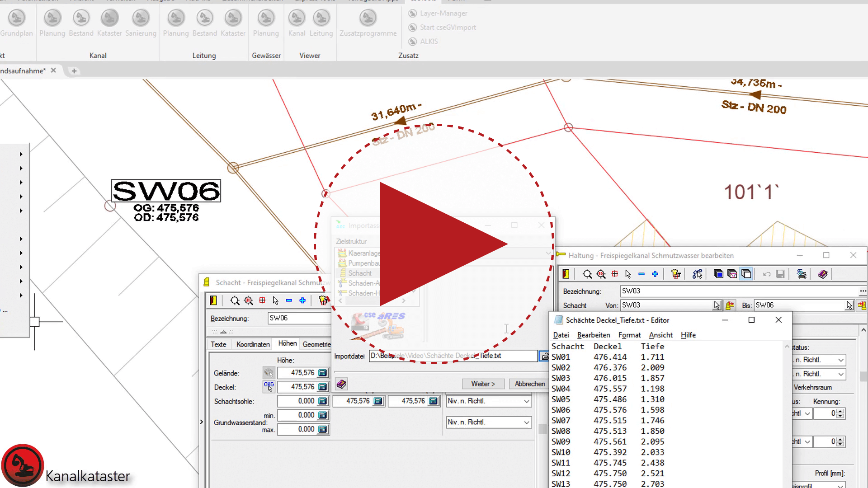Click the large red play button overlay
The height and width of the screenshot is (488, 868).
434,244
